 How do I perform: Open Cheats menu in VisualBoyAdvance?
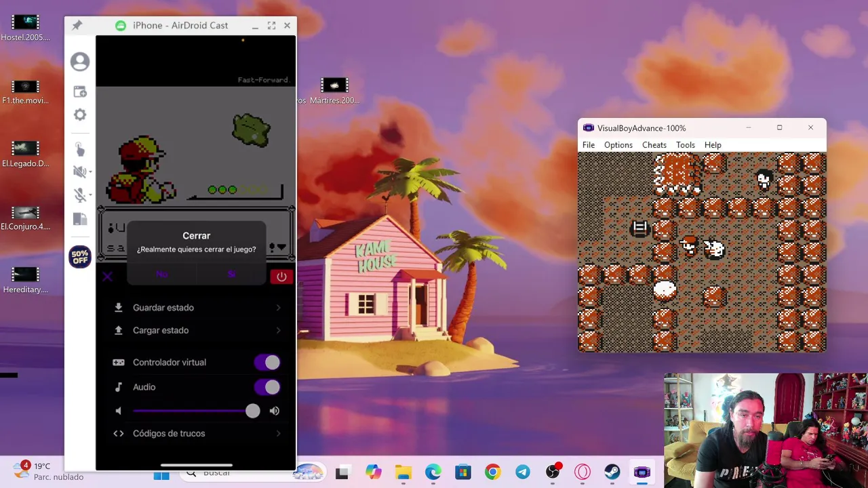654,145
